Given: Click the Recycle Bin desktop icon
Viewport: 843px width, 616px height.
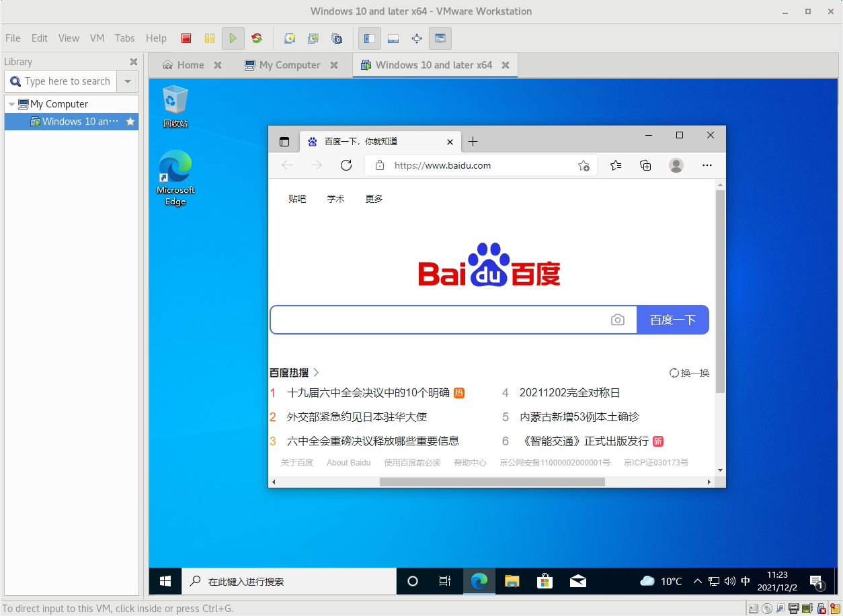Looking at the screenshot, I should pyautogui.click(x=175, y=106).
